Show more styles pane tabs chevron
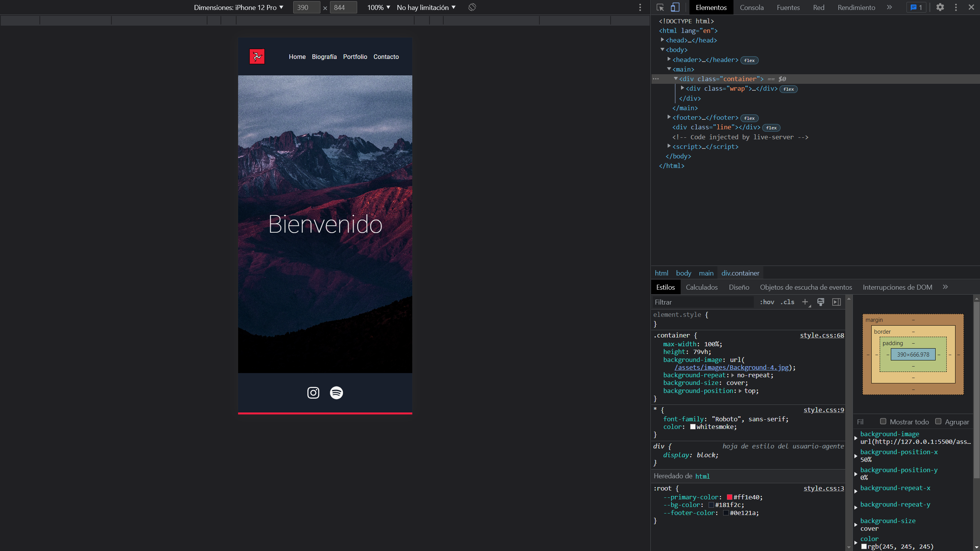The image size is (980, 551). pyautogui.click(x=945, y=287)
